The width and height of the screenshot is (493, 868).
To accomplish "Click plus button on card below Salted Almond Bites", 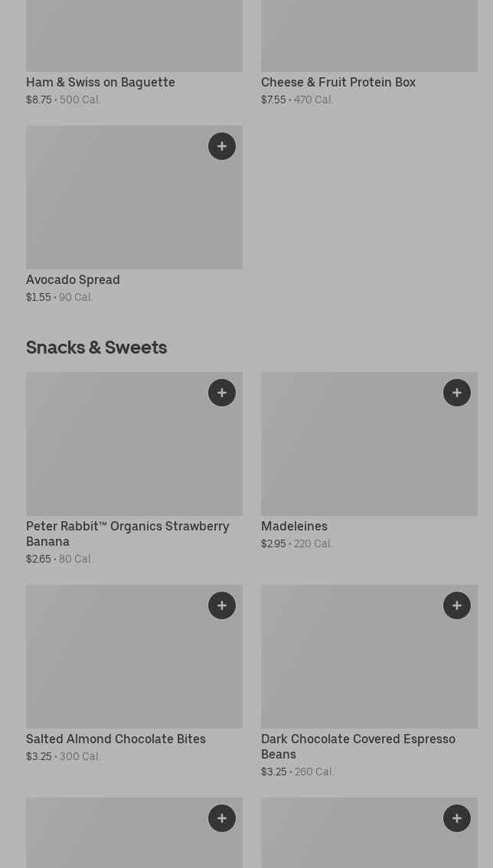I will point(222,818).
